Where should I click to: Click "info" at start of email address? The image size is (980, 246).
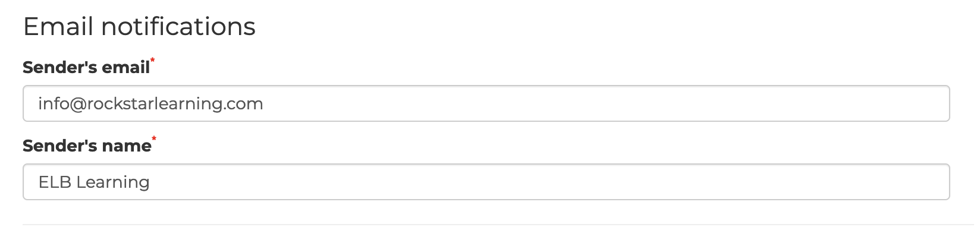click(x=52, y=104)
